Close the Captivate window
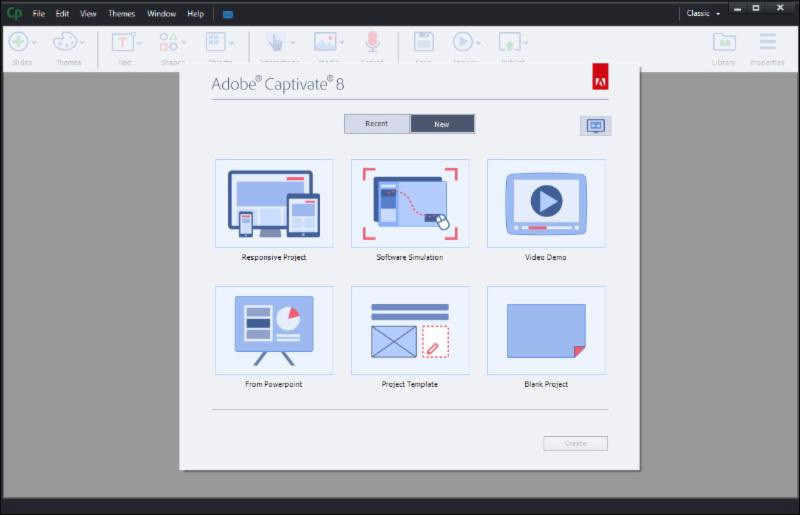 click(x=780, y=8)
